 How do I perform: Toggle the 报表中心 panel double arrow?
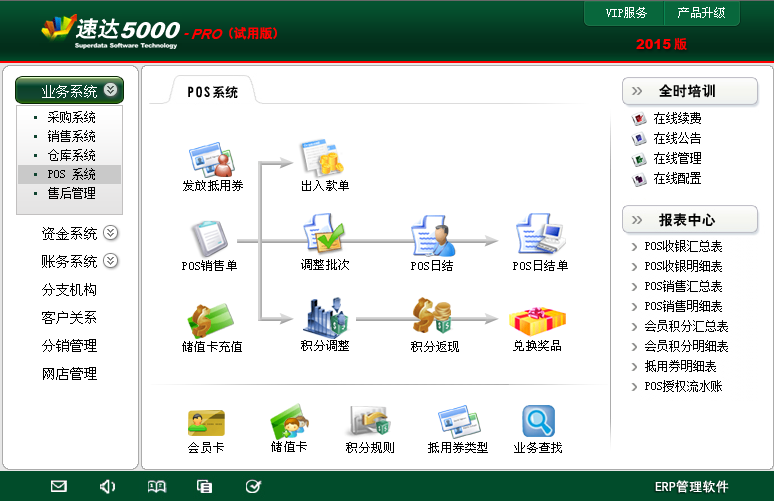pos(637,220)
